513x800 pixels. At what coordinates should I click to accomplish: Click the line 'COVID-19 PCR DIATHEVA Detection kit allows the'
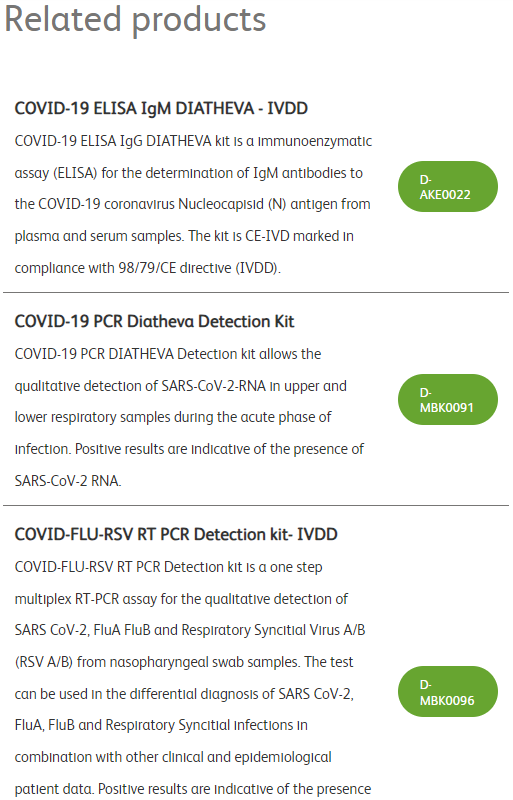click(x=168, y=354)
